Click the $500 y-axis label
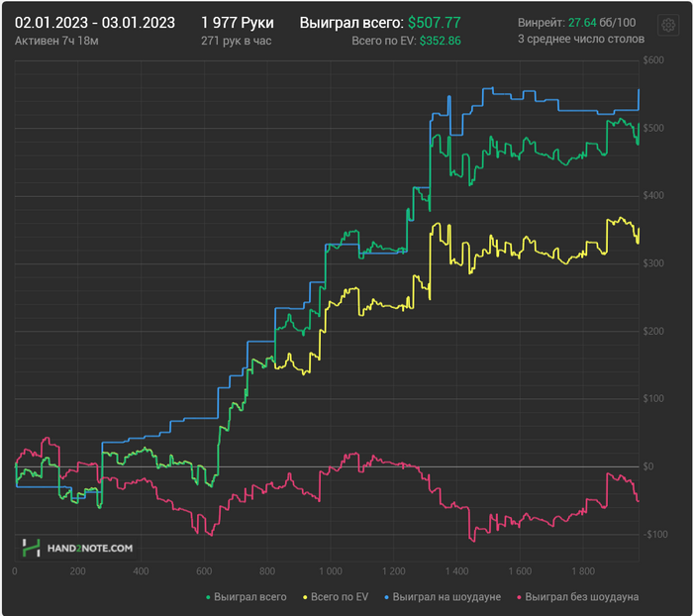The image size is (693, 616). [653, 128]
